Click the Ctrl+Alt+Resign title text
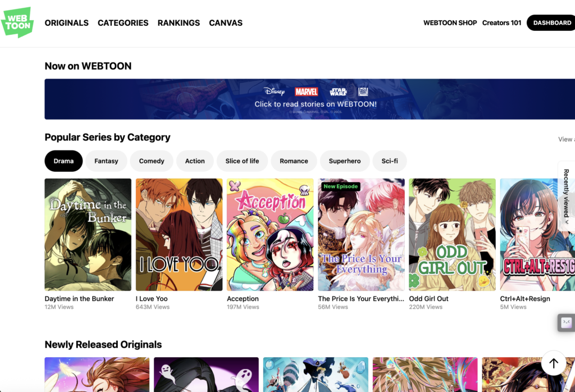The image size is (575, 392). 525,298
